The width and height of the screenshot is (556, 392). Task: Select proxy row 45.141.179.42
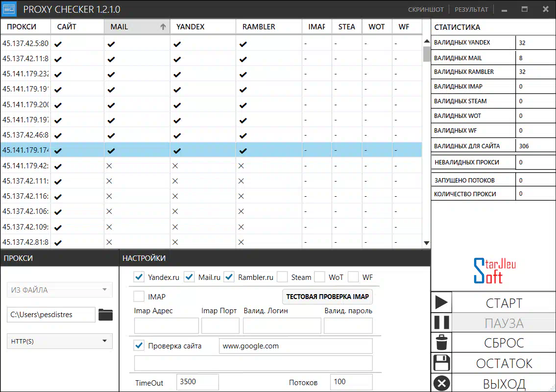coord(211,165)
